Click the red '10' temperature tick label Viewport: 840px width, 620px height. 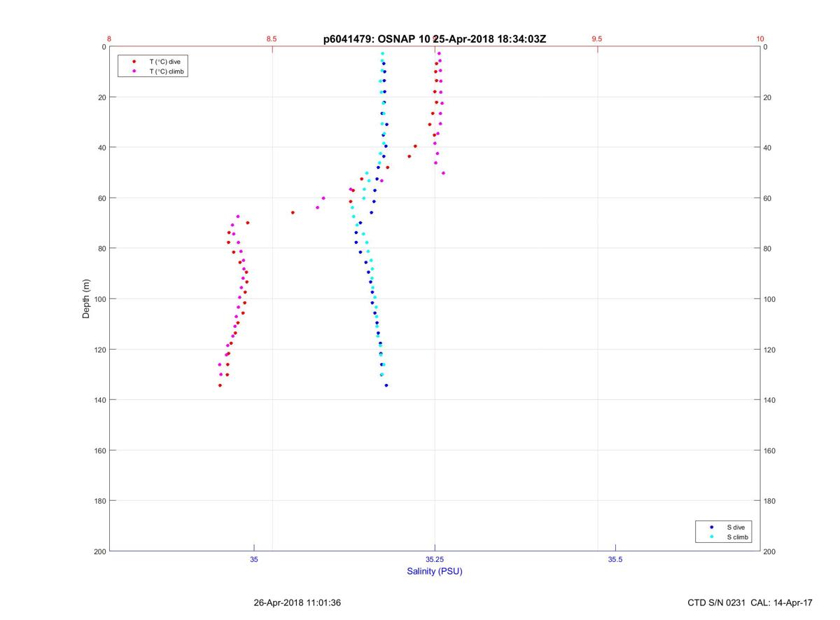pyautogui.click(x=760, y=39)
